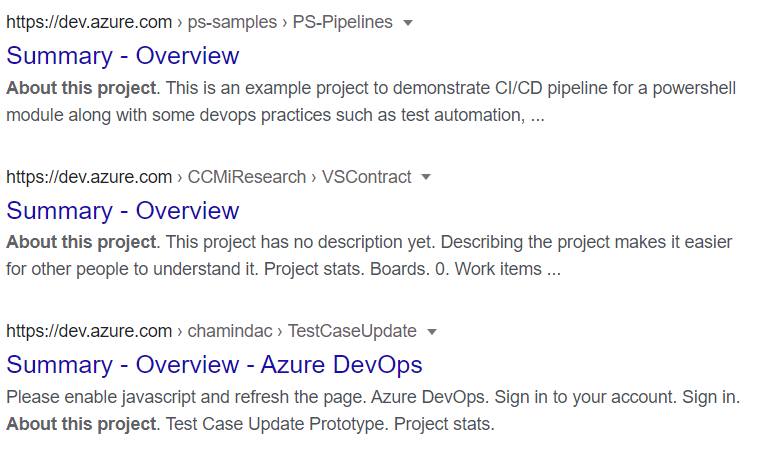The width and height of the screenshot is (770, 469).
Task: Click the dev.azure.com URL of the chamindac result
Action: (x=89, y=331)
